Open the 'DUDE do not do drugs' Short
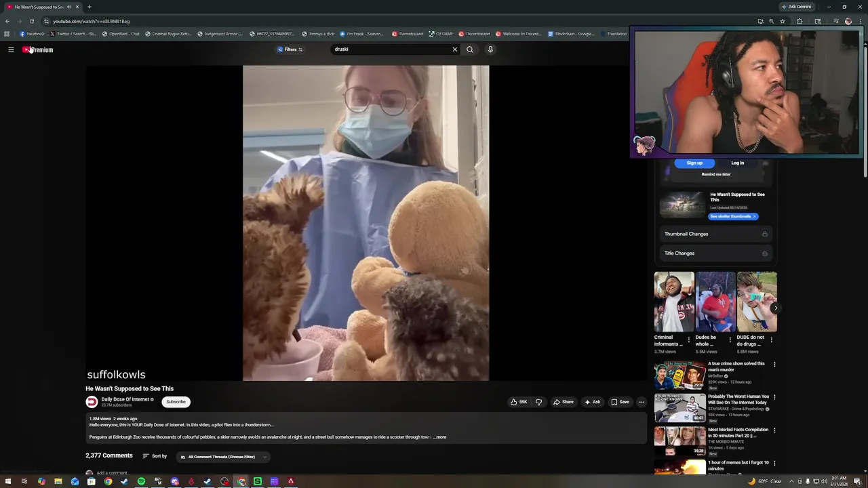Viewport: 868px width, 488px height. tap(757, 302)
